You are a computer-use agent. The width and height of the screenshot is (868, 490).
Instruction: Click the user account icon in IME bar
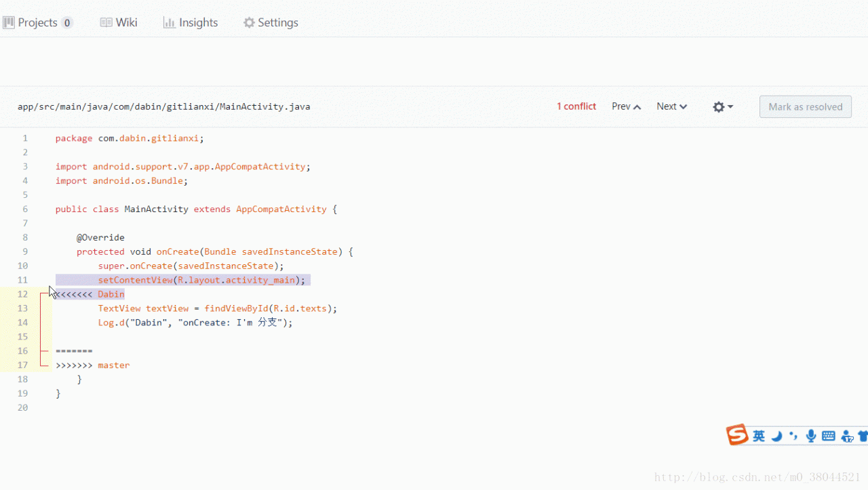[847, 436]
